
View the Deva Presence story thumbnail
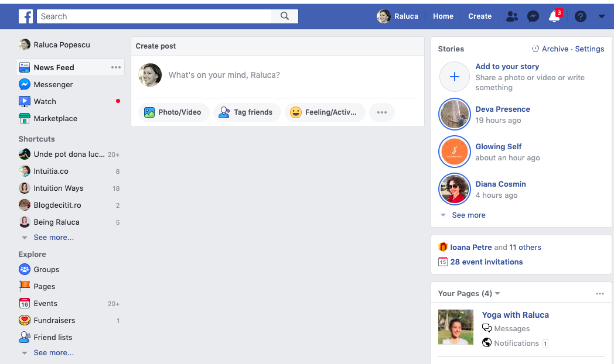pos(454,114)
